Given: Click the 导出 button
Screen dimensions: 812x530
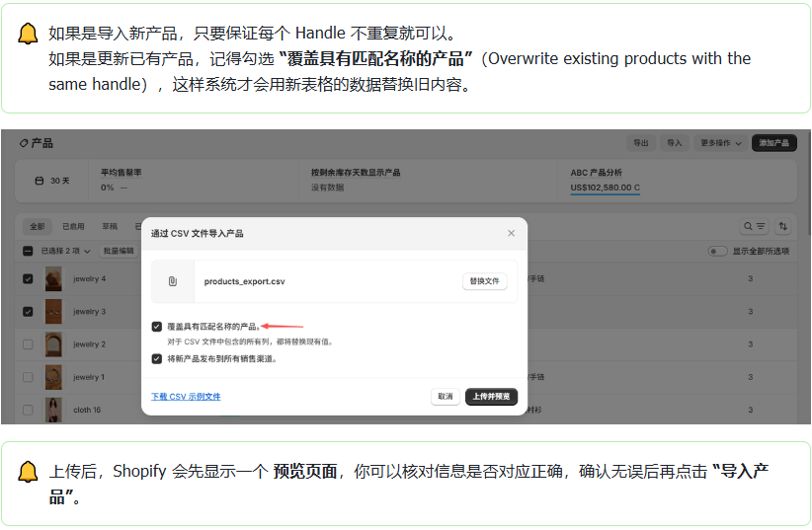Looking at the screenshot, I should 641,143.
